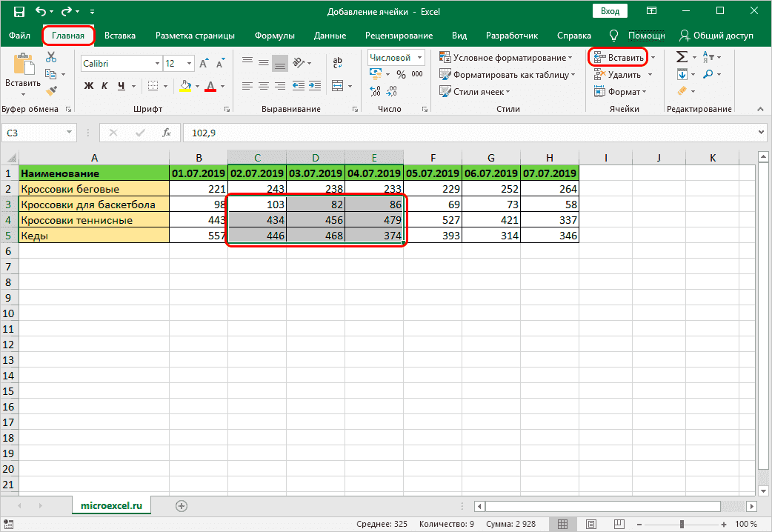The height and width of the screenshot is (532, 772).
Task: Open the Вставка ribbon tab
Action: (x=119, y=36)
